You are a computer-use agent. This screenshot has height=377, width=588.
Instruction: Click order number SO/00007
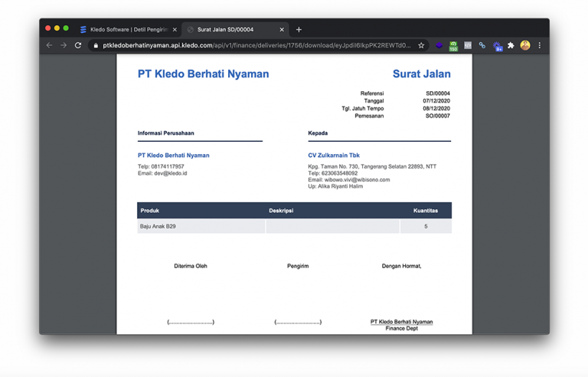tap(438, 116)
